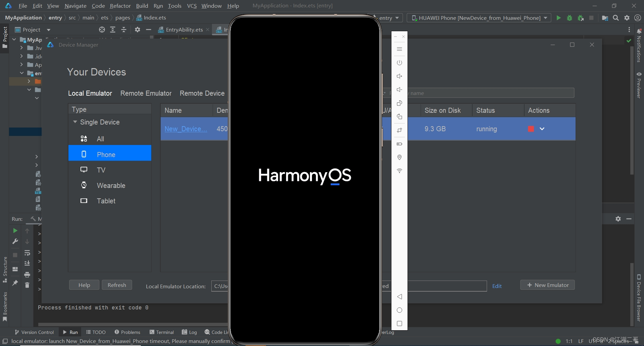This screenshot has height=346, width=644.
Task: Click Edit link for emulator location
Action: tap(497, 286)
